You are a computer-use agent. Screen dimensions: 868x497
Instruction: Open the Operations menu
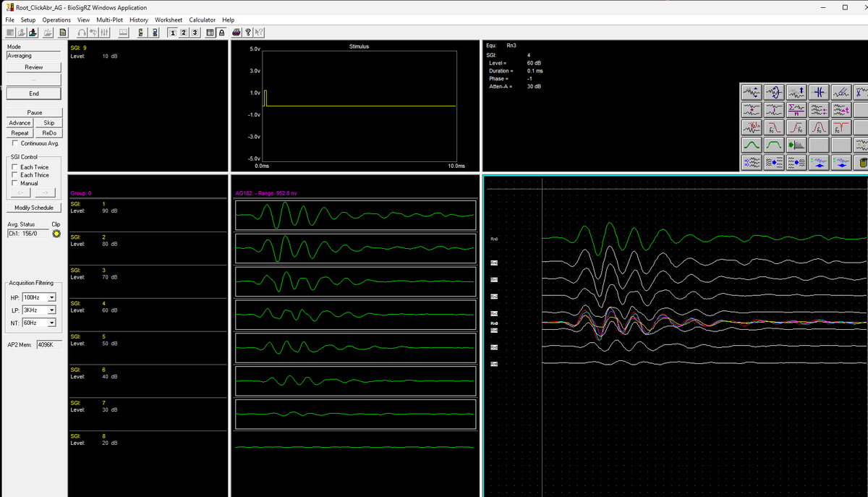(x=56, y=20)
